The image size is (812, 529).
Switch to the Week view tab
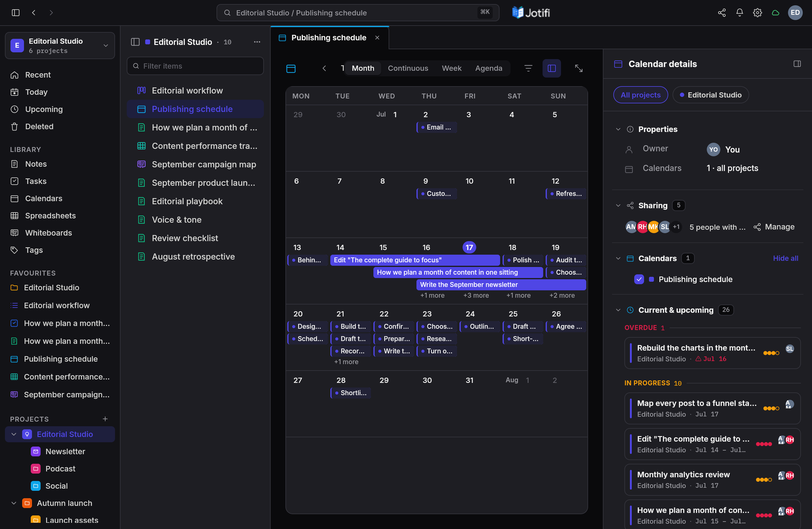451,68
